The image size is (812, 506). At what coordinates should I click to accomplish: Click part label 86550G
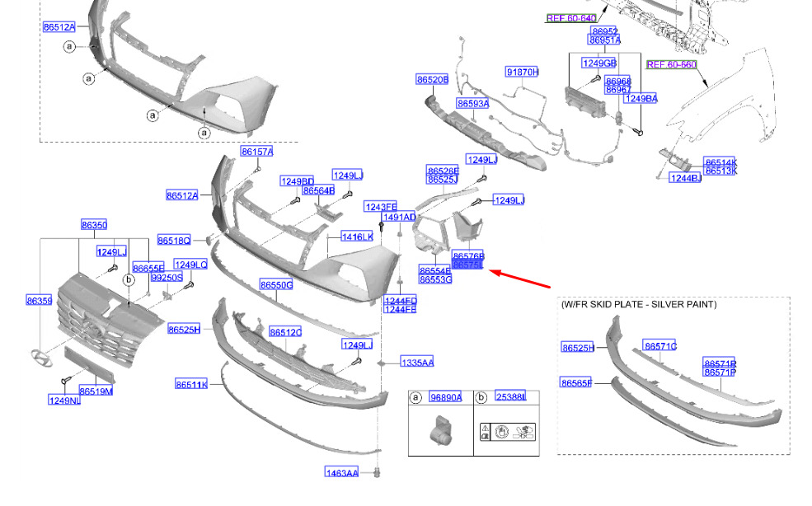(276, 285)
